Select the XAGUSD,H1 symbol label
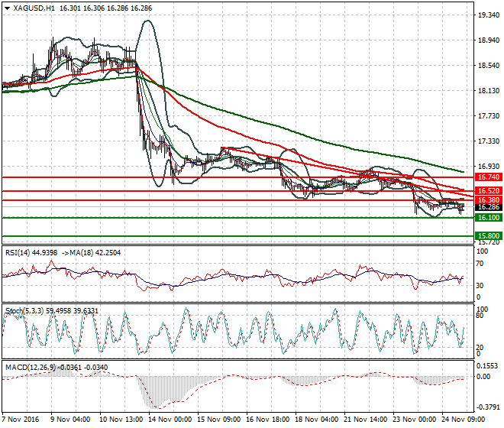 pyautogui.click(x=34, y=8)
